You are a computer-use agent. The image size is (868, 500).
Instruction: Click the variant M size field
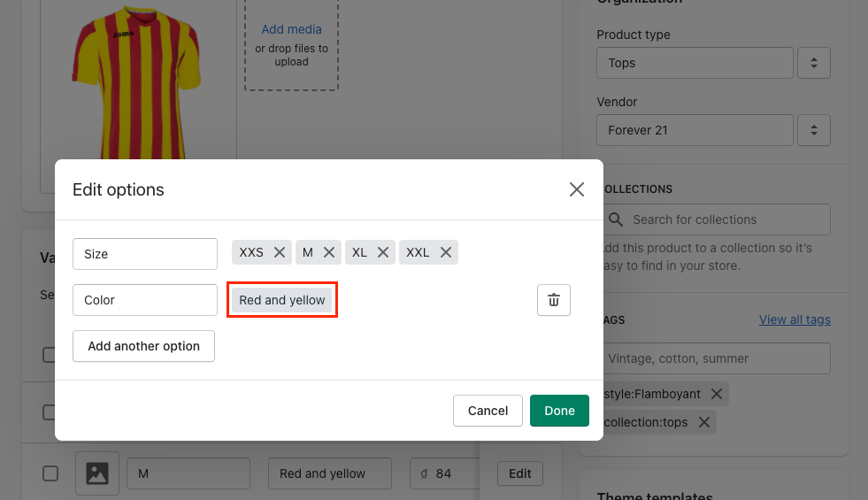click(188, 473)
